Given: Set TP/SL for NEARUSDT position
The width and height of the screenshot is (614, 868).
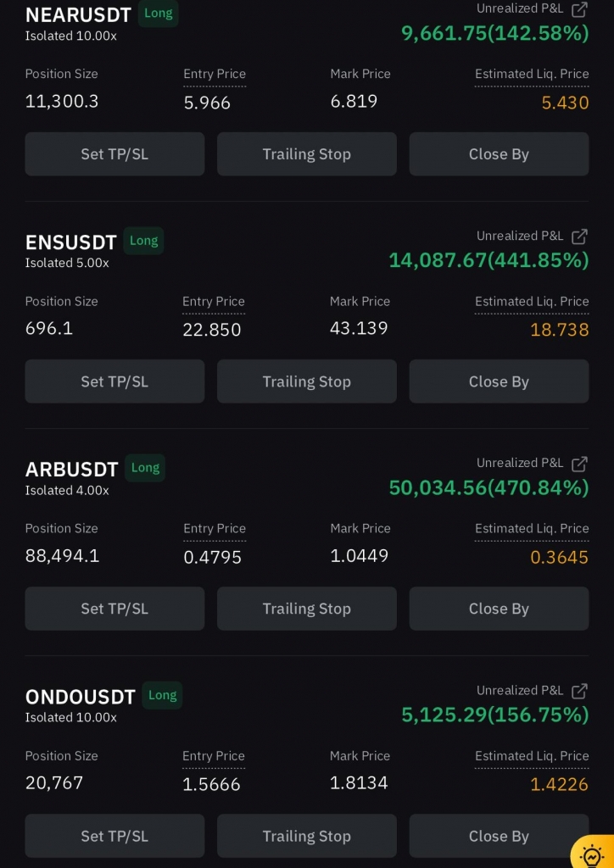Looking at the screenshot, I should click(x=114, y=154).
